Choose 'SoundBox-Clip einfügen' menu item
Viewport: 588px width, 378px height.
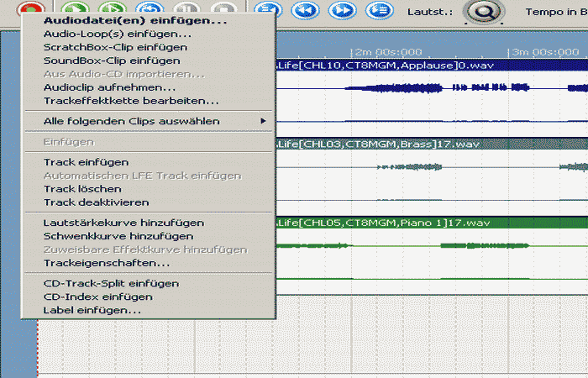(x=111, y=60)
